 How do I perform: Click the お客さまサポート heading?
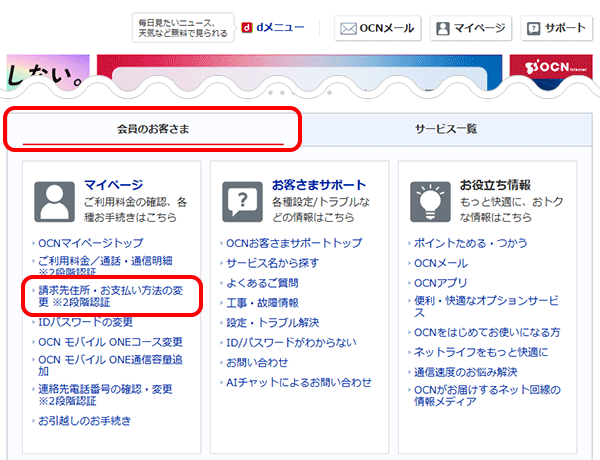[319, 185]
